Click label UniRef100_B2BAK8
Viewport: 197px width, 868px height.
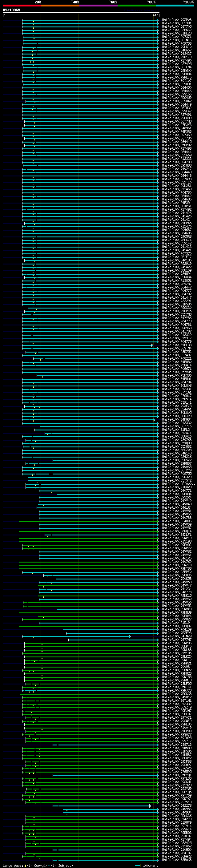[177, 860]
